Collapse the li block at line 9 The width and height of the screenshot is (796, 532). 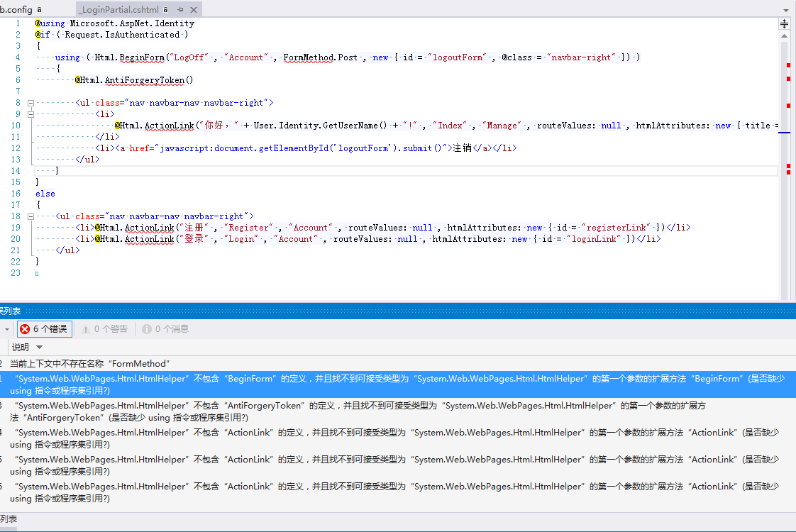pyautogui.click(x=31, y=114)
